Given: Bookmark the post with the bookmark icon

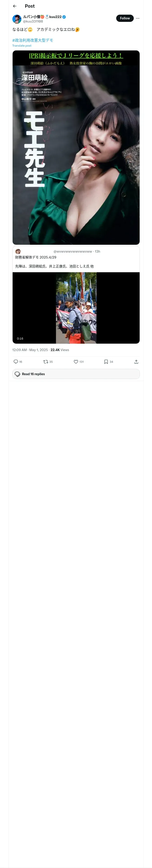Looking at the screenshot, I should coord(106,362).
